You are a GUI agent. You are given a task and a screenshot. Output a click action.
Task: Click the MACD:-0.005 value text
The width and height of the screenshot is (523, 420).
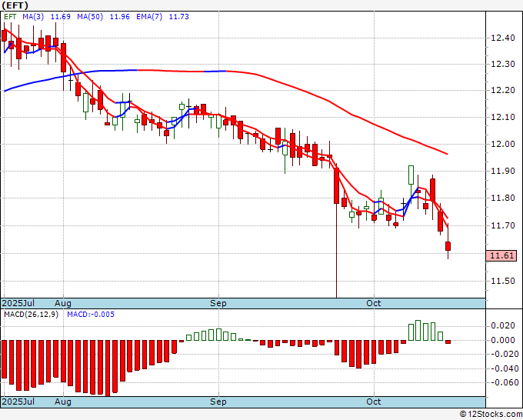click(x=91, y=315)
